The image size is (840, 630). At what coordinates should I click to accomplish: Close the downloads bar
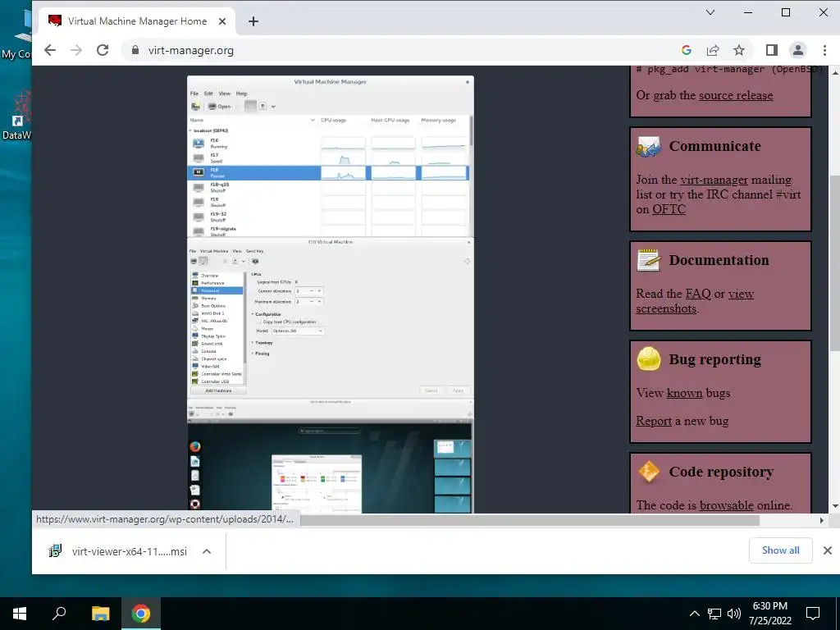click(x=827, y=550)
